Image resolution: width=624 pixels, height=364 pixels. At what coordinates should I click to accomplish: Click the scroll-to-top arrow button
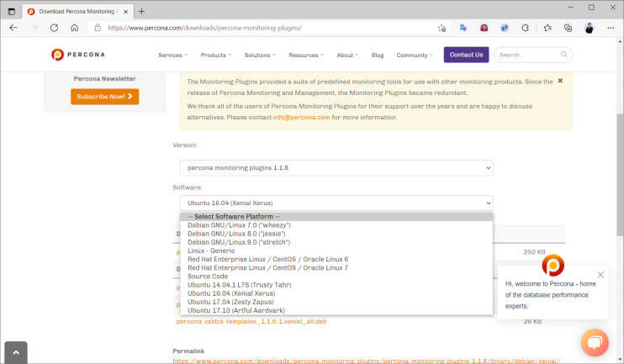[16, 352]
